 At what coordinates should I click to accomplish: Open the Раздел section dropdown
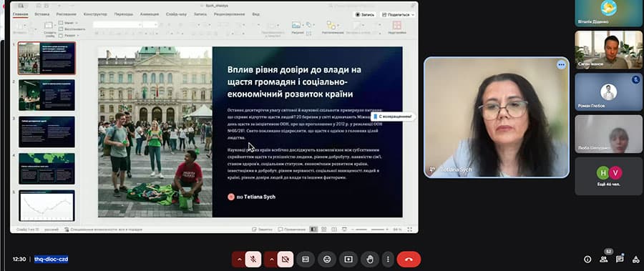(68, 35)
